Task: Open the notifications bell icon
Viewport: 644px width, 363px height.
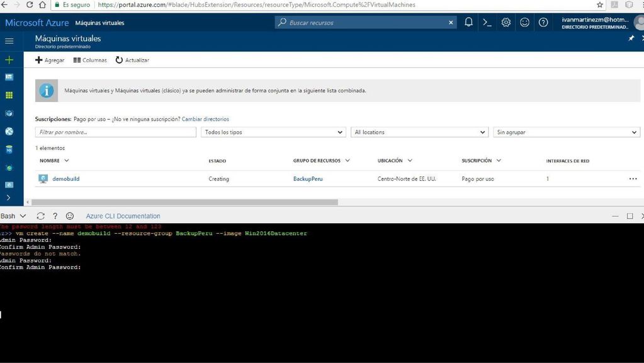Action: click(x=468, y=22)
